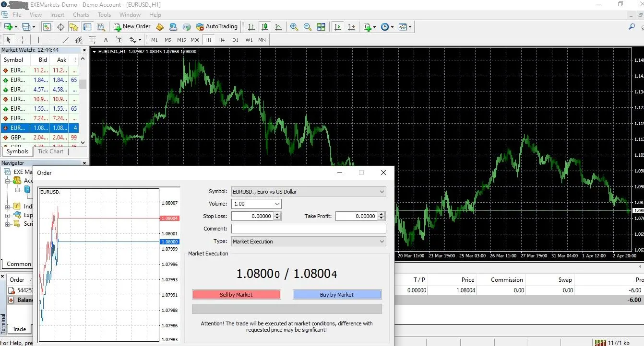Image resolution: width=644 pixels, height=346 pixels.
Task: Select the GBP row with bid 2.04
Action: point(39,138)
